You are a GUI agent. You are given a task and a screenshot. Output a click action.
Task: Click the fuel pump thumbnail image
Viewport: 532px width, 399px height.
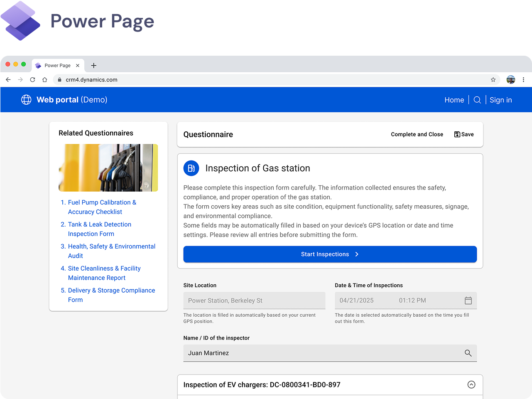pos(108,167)
